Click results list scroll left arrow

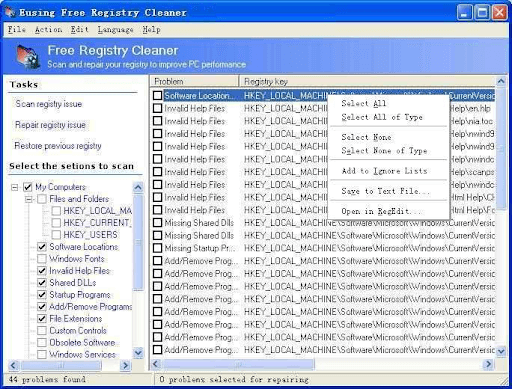(156, 364)
